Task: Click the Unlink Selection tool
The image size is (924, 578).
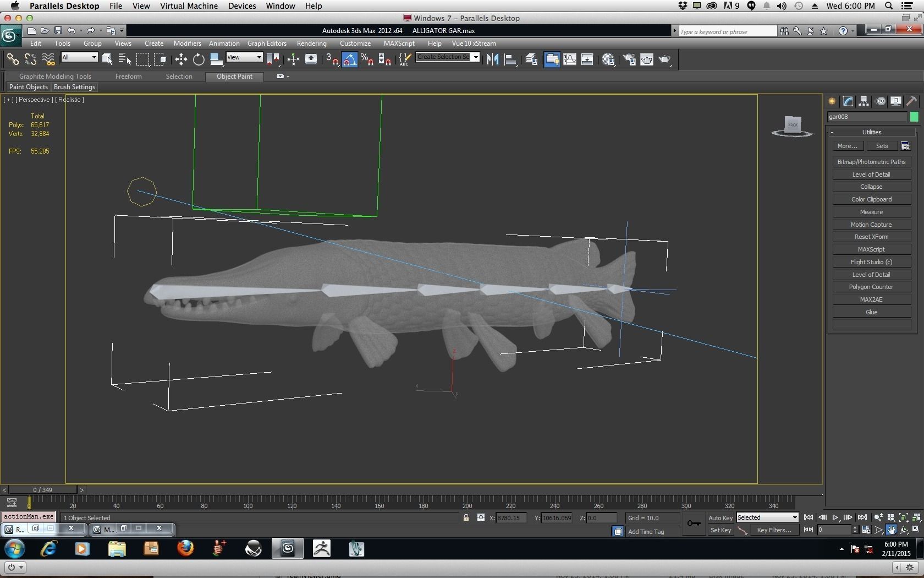Action: pyautogui.click(x=30, y=59)
